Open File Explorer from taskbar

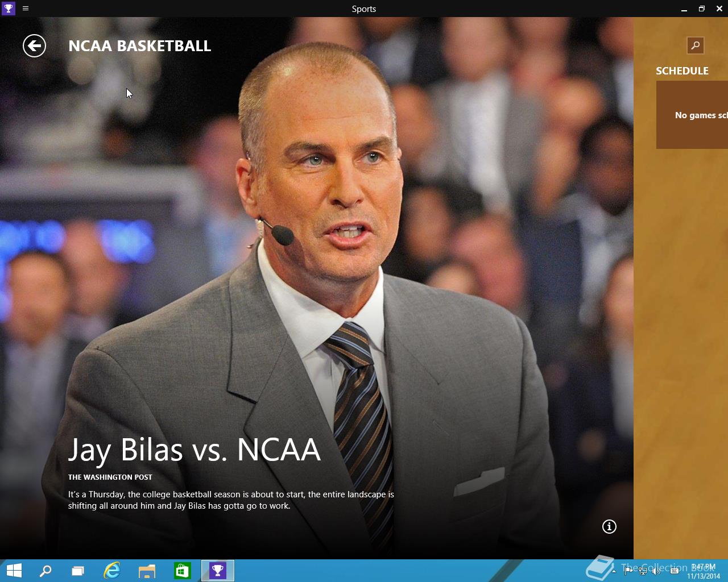147,571
